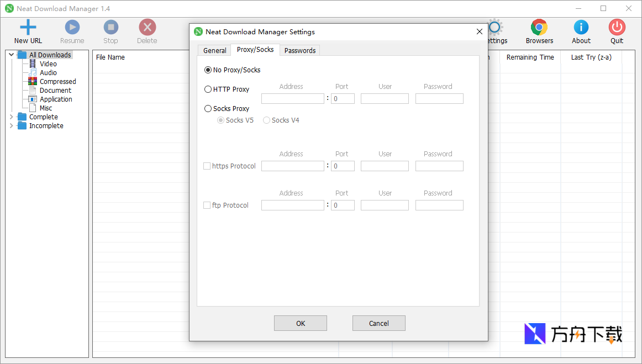Image resolution: width=642 pixels, height=364 pixels.
Task: Select the Compressed downloads category
Action: (34, 81)
